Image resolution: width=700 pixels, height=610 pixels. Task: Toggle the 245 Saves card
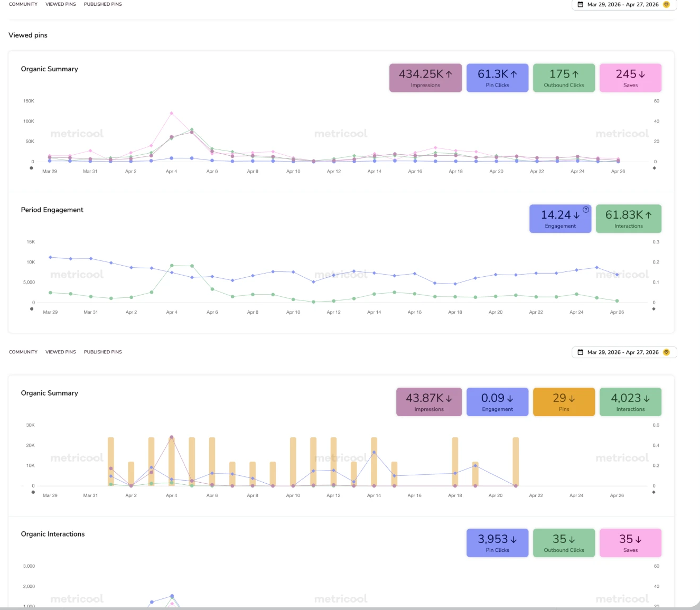click(x=630, y=78)
